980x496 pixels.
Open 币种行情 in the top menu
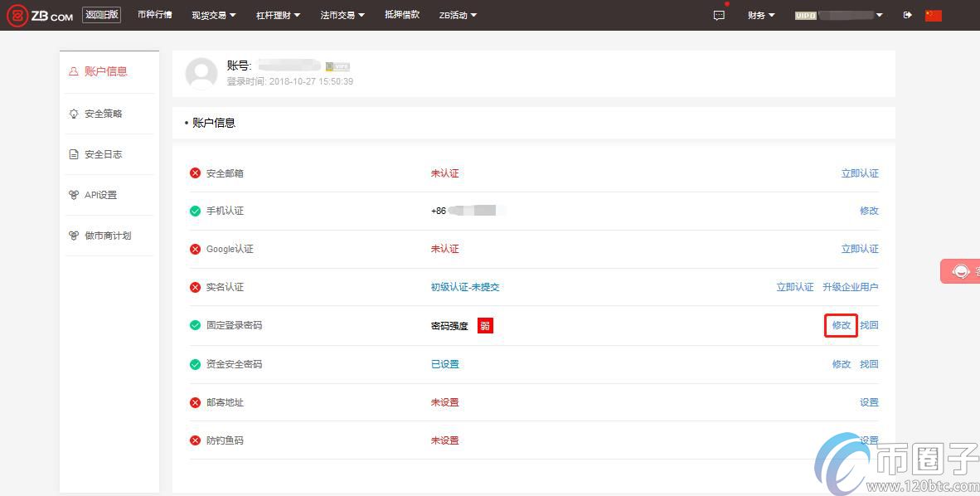(x=154, y=15)
